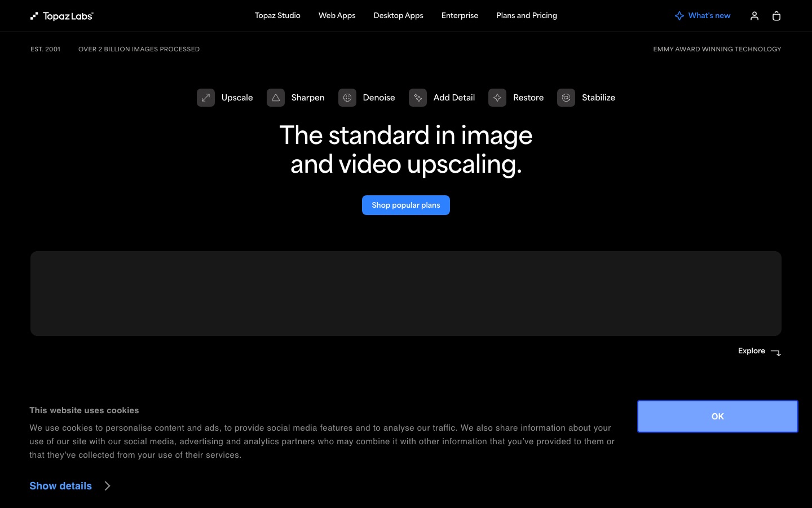Select the Add Detail icon

pos(418,98)
